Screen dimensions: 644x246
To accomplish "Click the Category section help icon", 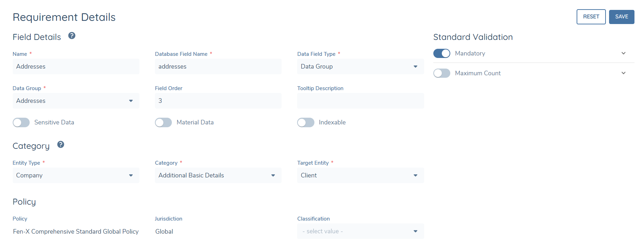I will [x=61, y=145].
